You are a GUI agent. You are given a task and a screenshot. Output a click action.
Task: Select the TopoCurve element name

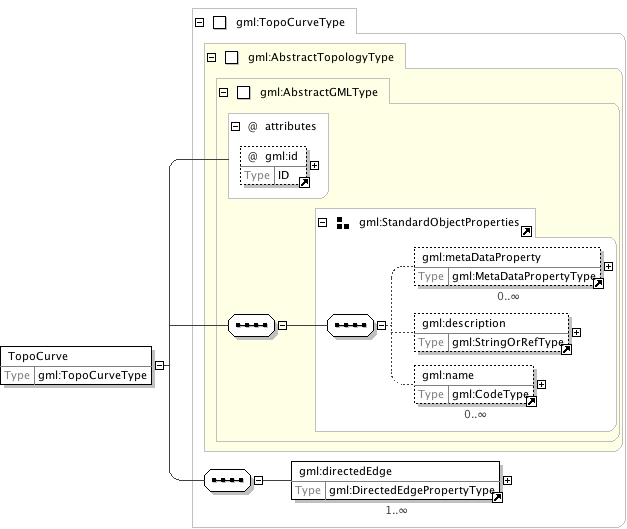tap(38, 356)
